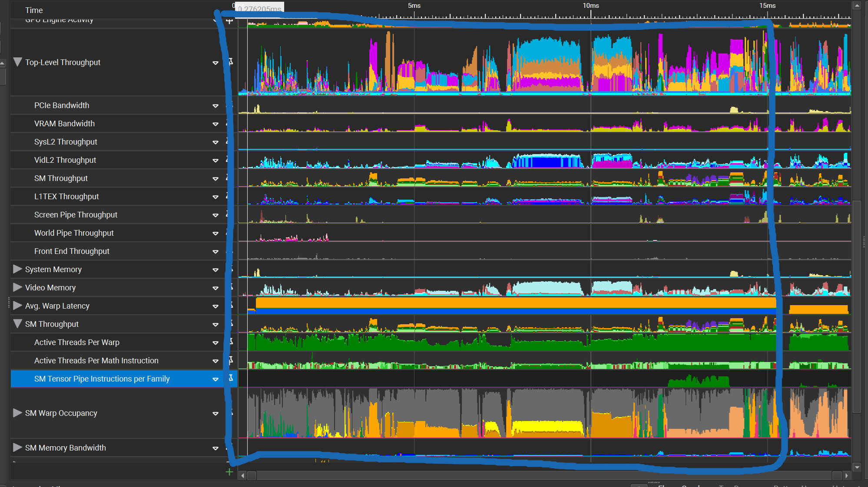Image resolution: width=868 pixels, height=487 pixels.
Task: Open the options dropdown for PCIe Bandwidth
Action: [x=215, y=105]
